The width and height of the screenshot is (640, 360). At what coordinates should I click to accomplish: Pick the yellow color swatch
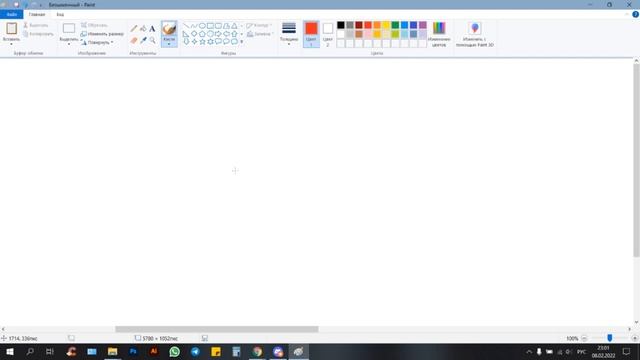[386, 25]
